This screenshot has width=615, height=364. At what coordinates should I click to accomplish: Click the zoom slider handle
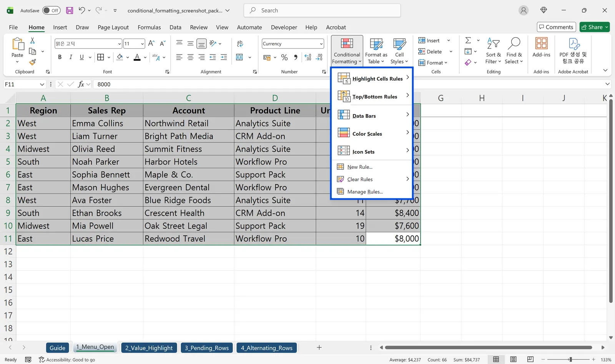[x=571, y=359]
